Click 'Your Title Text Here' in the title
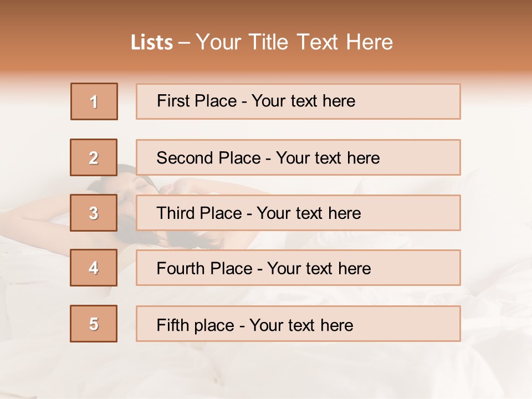Screen dimensions: 532x399 294,42
